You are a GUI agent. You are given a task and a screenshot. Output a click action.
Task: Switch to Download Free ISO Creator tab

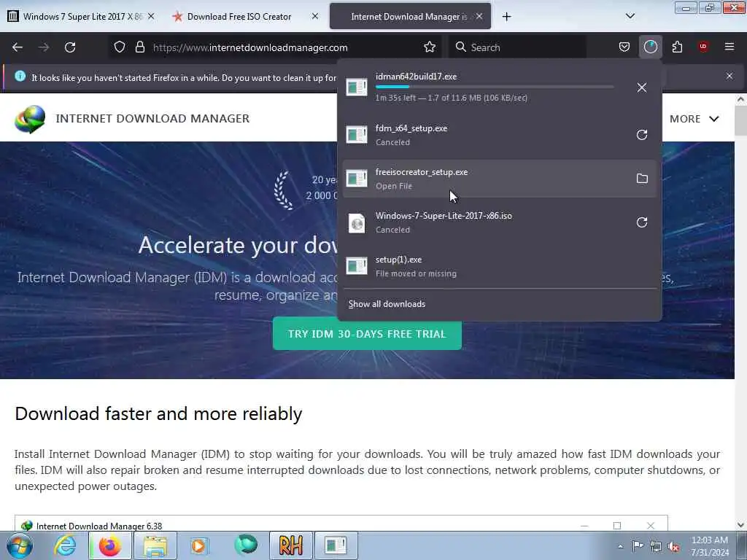click(x=246, y=16)
